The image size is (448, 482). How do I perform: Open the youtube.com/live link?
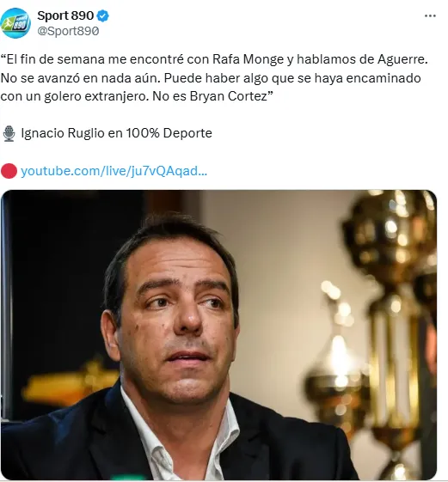pyautogui.click(x=114, y=171)
